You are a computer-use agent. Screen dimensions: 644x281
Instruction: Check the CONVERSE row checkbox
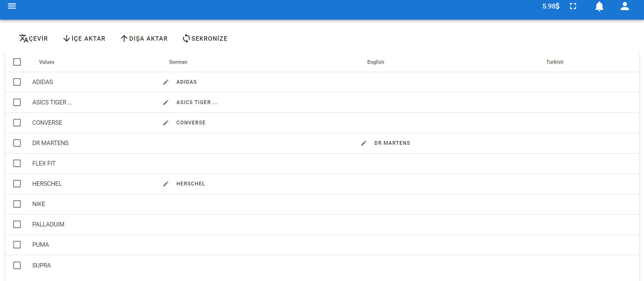pos(17,123)
